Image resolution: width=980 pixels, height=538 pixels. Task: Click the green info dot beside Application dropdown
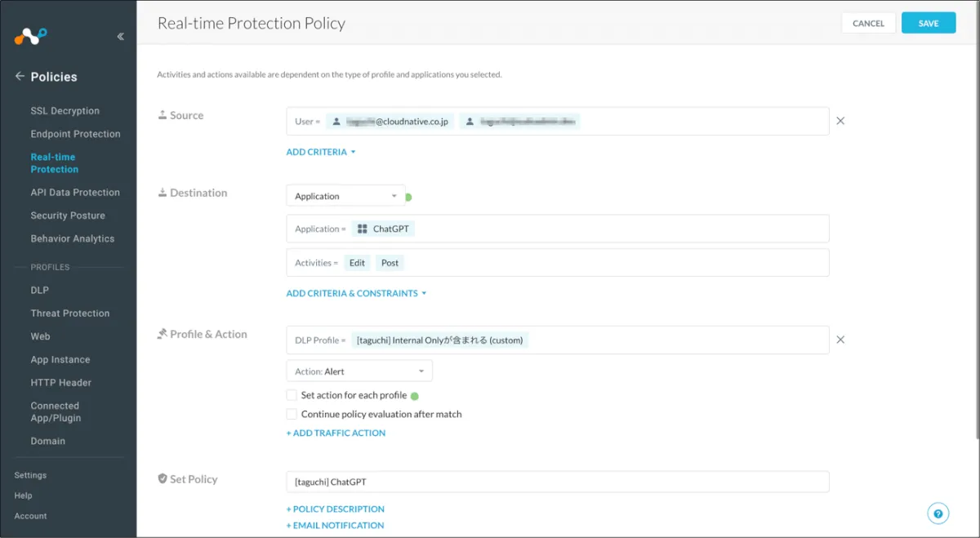[409, 197]
